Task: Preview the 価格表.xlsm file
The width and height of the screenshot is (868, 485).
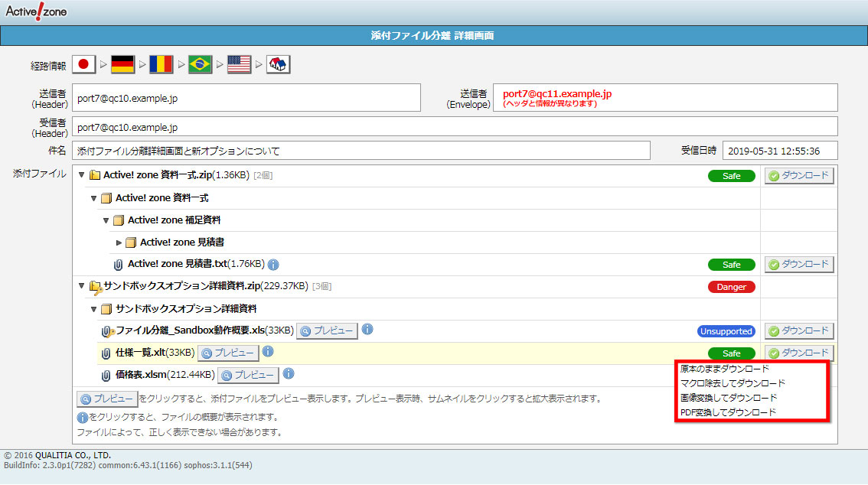Action: tap(247, 375)
